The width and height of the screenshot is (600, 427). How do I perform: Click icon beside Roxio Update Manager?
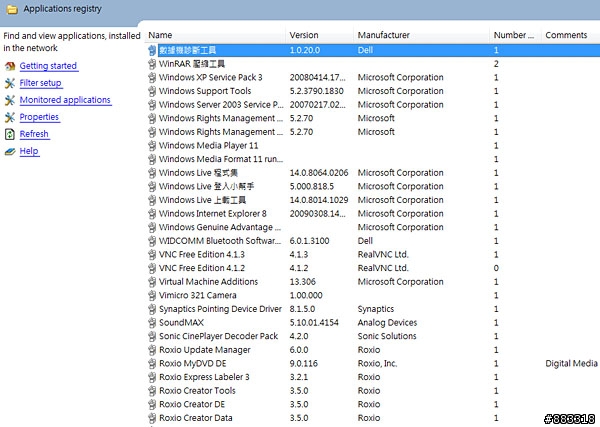[x=152, y=350]
